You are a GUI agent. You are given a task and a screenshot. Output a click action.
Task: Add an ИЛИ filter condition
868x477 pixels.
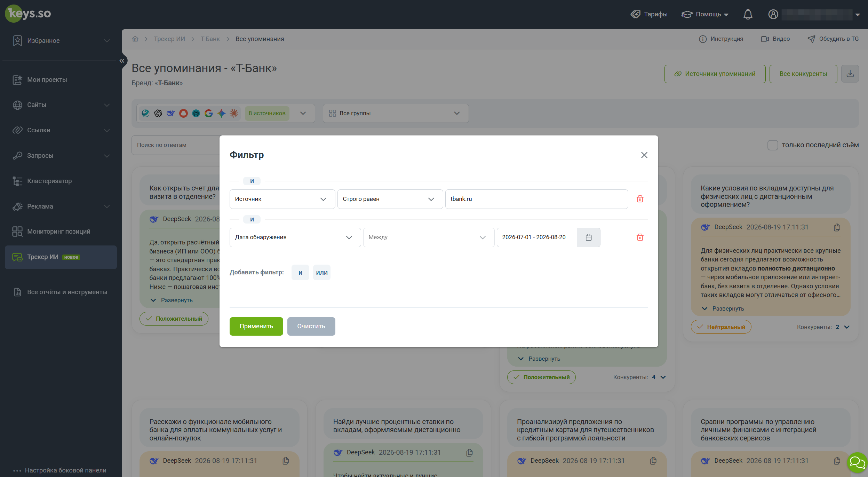pyautogui.click(x=322, y=273)
